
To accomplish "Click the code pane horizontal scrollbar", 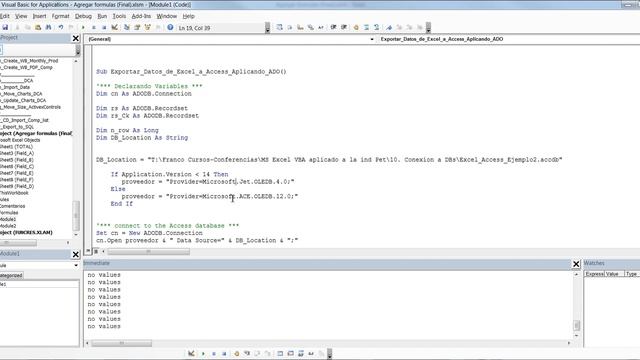I will [148, 251].
